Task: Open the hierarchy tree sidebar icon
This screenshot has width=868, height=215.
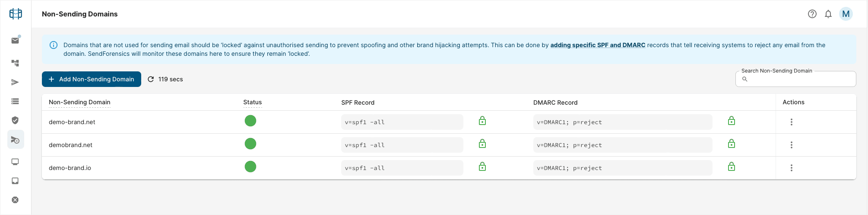Action: coord(15,63)
